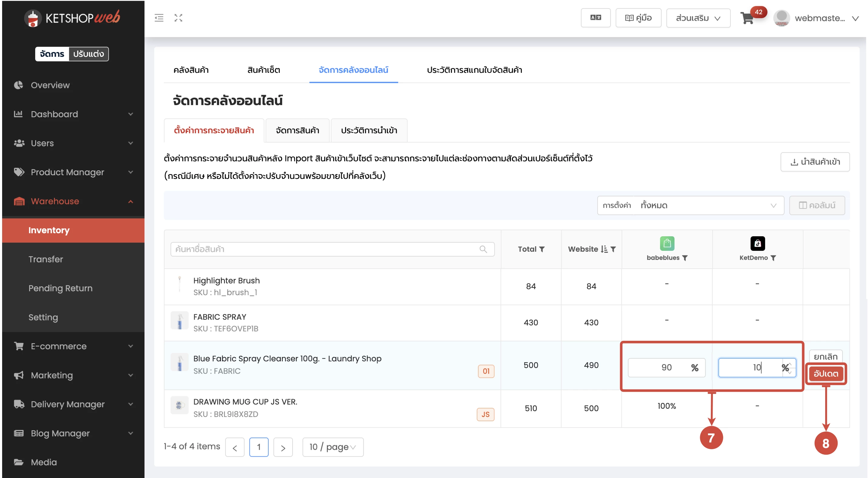This screenshot has width=868, height=478.
Task: Switch to จัดการ mode toggle
Action: click(52, 54)
